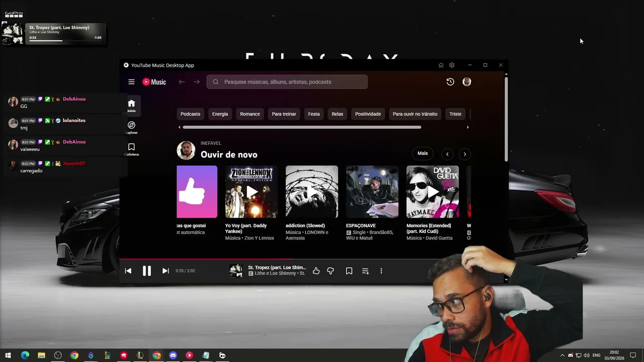Open desktop app settings gear
644x362 pixels.
coord(452,65)
